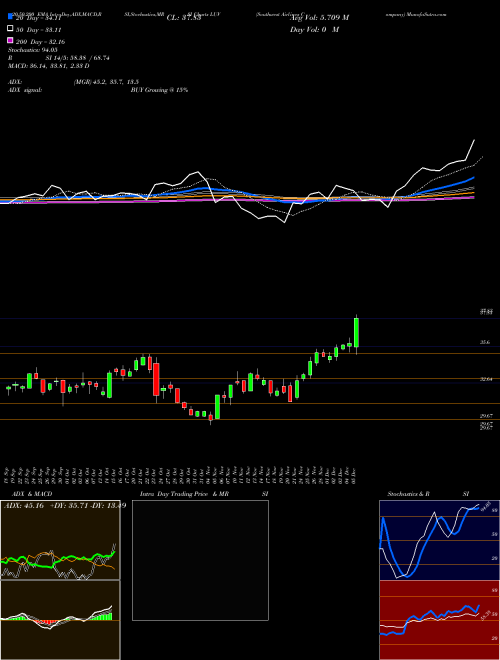
Task: Click the 'Stochastics: 94.03' indicator line
Action: coord(33,50)
